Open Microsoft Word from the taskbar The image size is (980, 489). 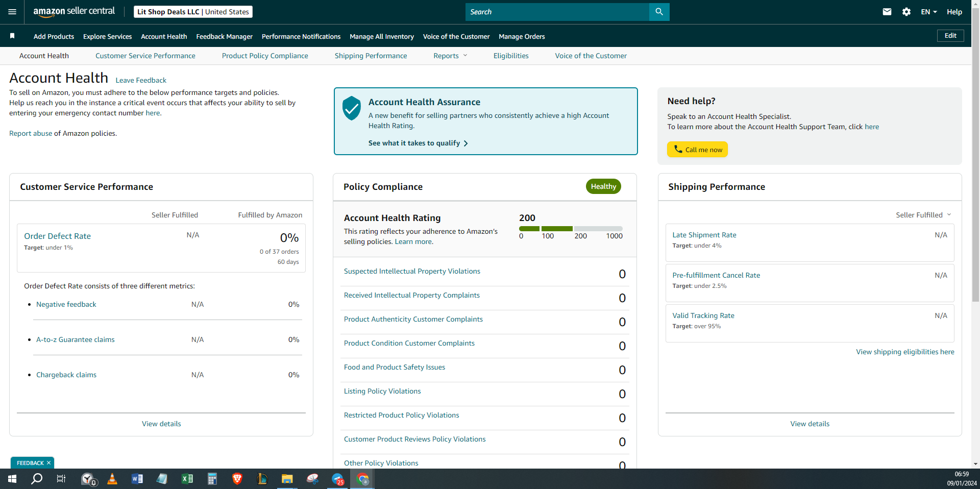point(137,479)
